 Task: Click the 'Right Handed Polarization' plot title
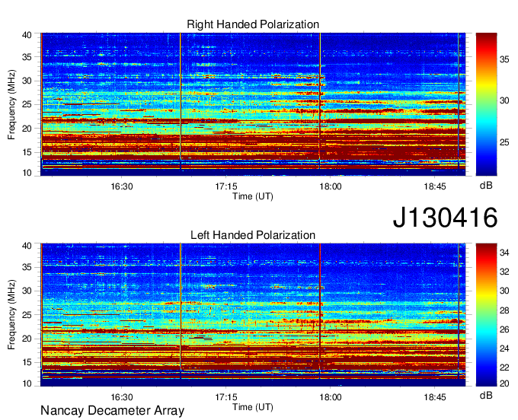click(x=253, y=24)
